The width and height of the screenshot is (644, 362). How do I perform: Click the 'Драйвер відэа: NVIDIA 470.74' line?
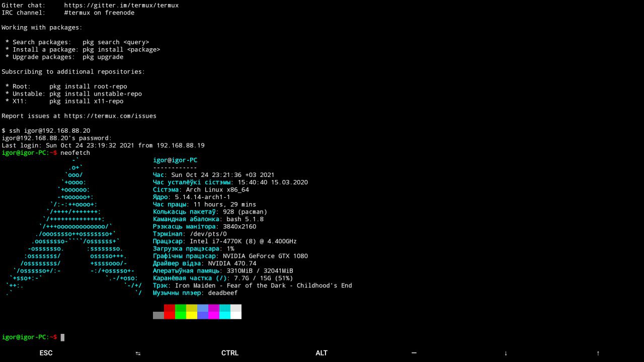[204, 263]
